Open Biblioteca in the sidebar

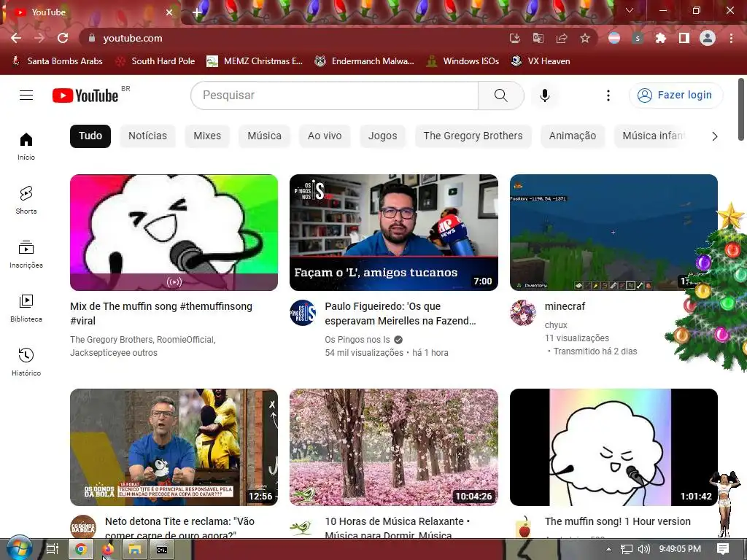[x=26, y=308]
